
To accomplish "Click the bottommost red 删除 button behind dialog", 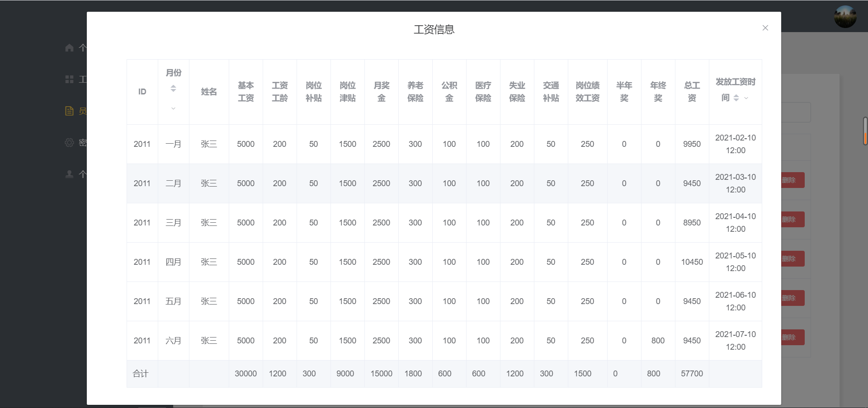I will pyautogui.click(x=793, y=337).
